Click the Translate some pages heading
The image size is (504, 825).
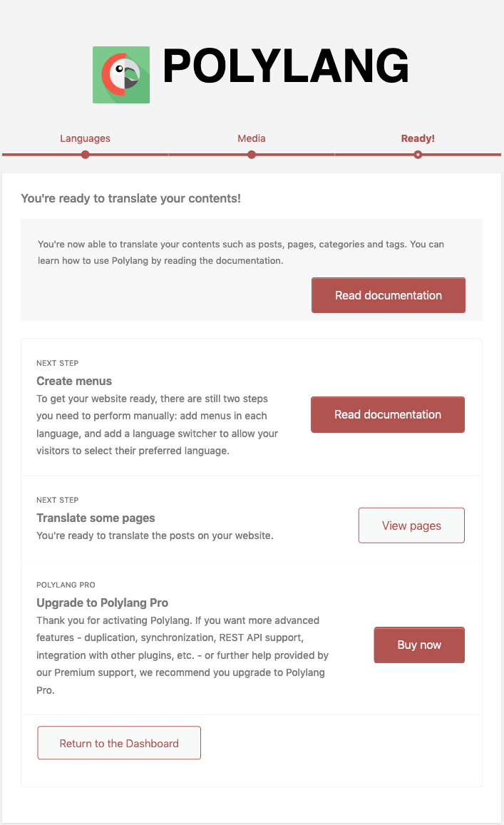(x=96, y=518)
